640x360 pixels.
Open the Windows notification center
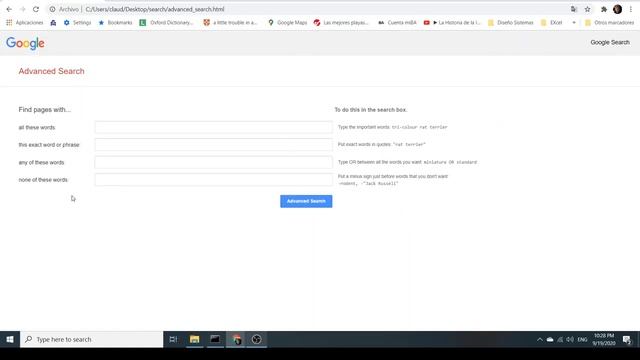click(x=627, y=340)
